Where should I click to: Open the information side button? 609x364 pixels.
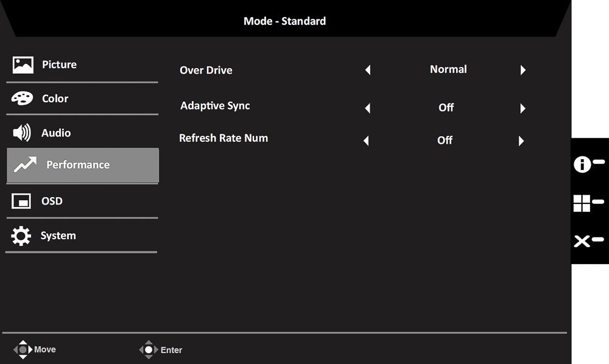click(588, 164)
